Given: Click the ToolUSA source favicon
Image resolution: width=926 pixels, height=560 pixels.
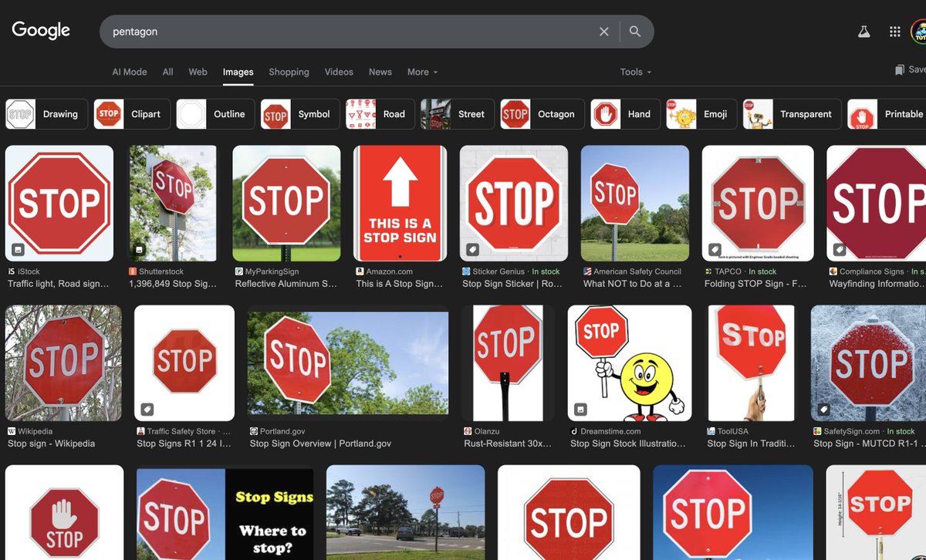Looking at the screenshot, I should click(711, 431).
